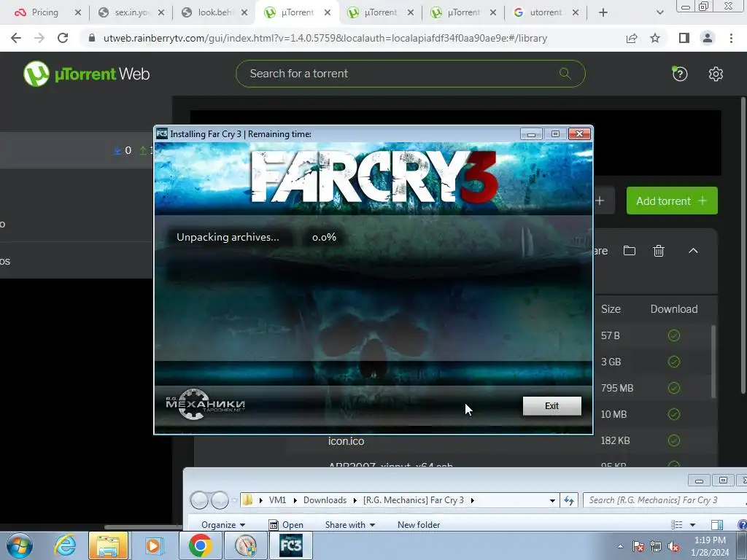The image size is (747, 560).
Task: Open Share with dropdown in Explorer
Action: tap(350, 525)
